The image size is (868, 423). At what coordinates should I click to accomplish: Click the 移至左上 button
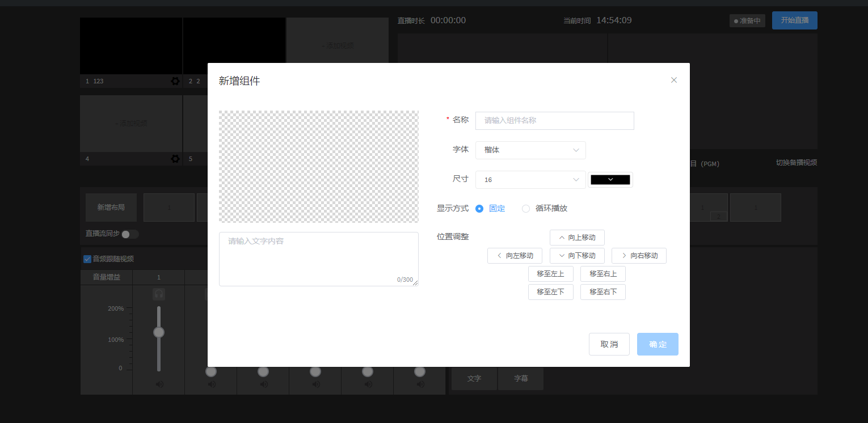550,274
